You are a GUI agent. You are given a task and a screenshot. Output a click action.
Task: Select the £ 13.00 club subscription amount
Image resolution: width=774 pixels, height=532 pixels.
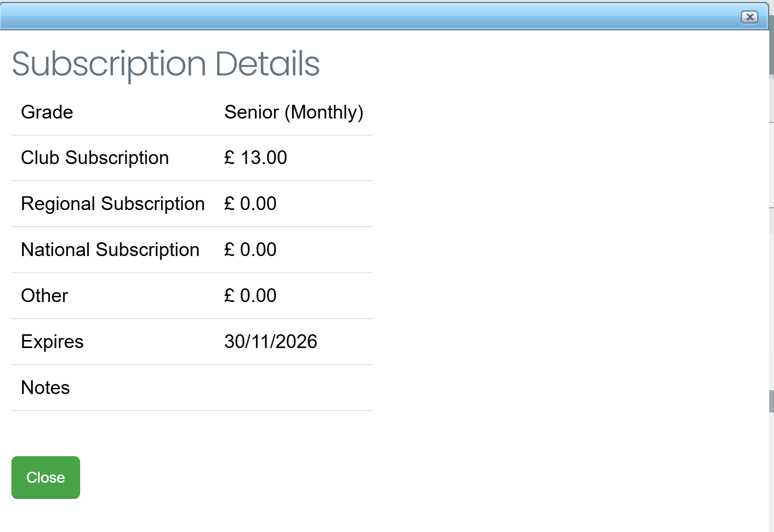coord(255,158)
